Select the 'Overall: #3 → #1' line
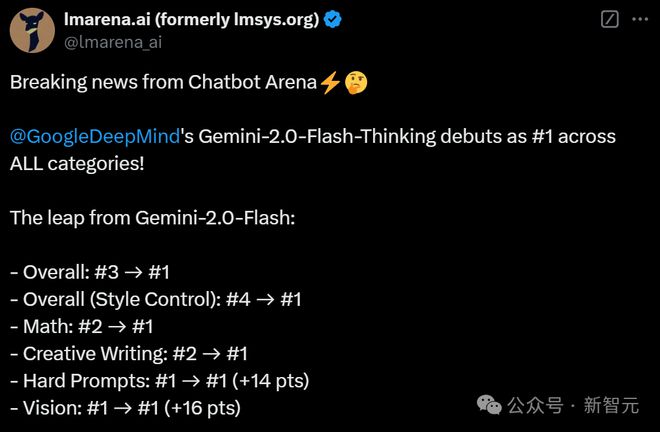Image resolution: width=660 pixels, height=432 pixels. point(90,272)
